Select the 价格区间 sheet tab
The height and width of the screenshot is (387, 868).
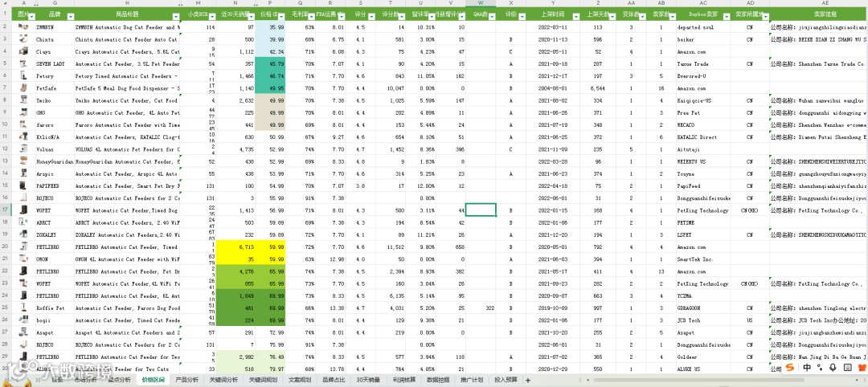(x=153, y=380)
